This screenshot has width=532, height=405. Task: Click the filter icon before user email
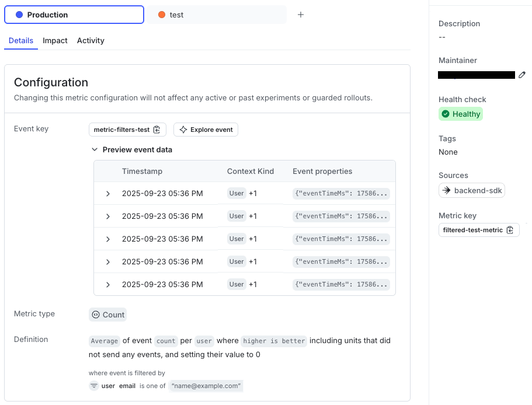click(93, 386)
